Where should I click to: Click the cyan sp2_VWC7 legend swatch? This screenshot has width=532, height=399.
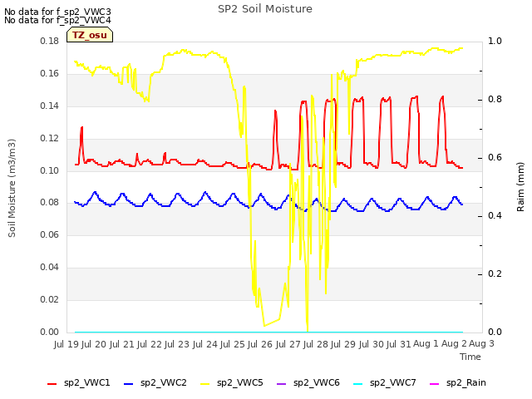click(358, 384)
